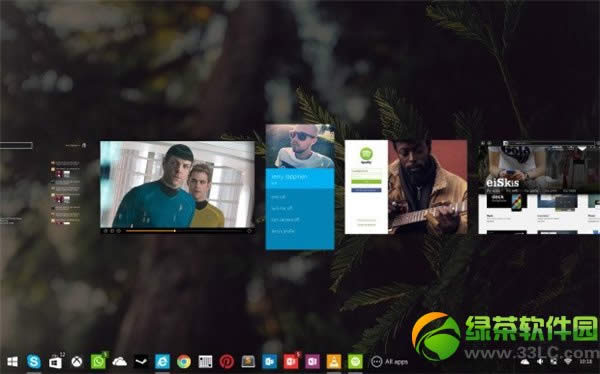Open Pinterest from the taskbar
The height and width of the screenshot is (374, 600).
tap(227, 362)
